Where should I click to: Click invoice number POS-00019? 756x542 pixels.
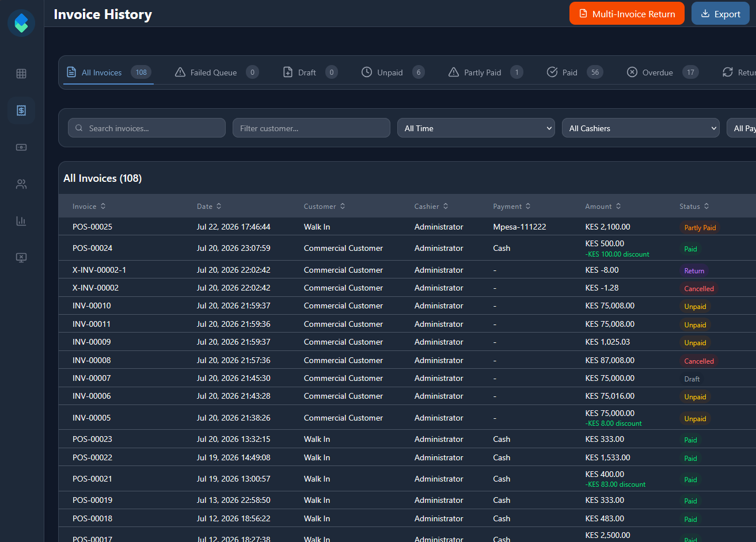93,500
